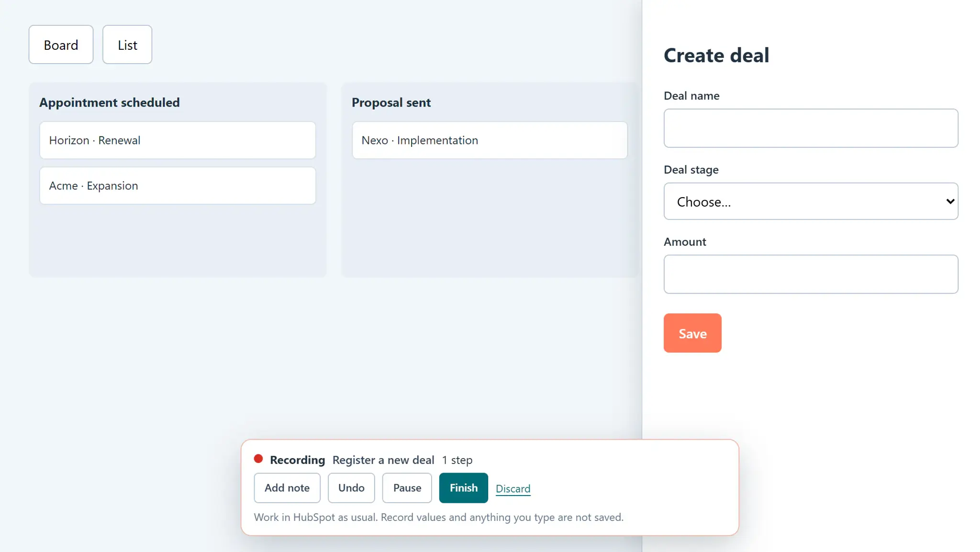This screenshot has width=980, height=552.
Task: Switch to the Board view
Action: click(61, 44)
